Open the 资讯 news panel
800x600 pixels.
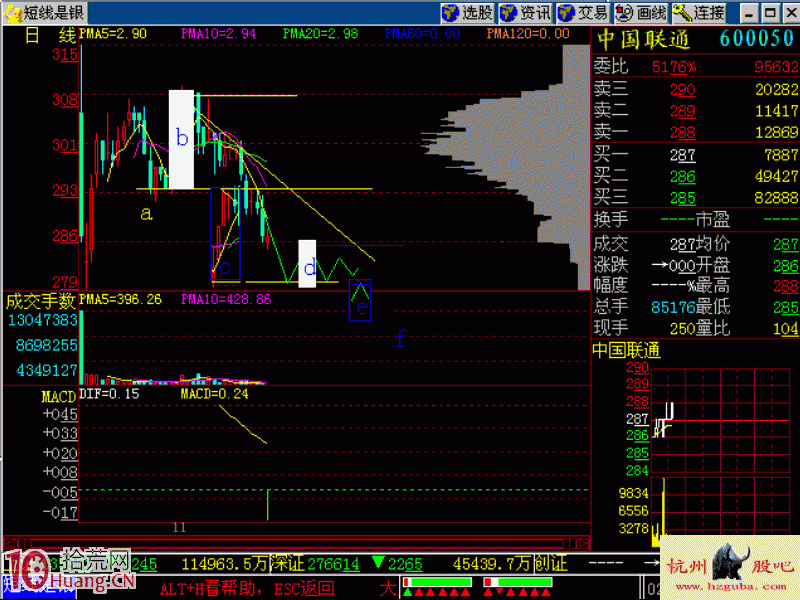(526, 13)
